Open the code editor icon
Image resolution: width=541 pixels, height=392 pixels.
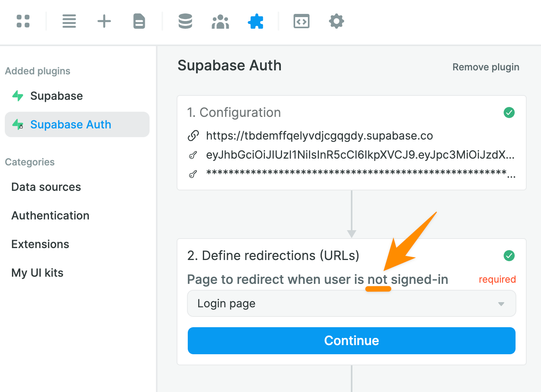point(302,21)
